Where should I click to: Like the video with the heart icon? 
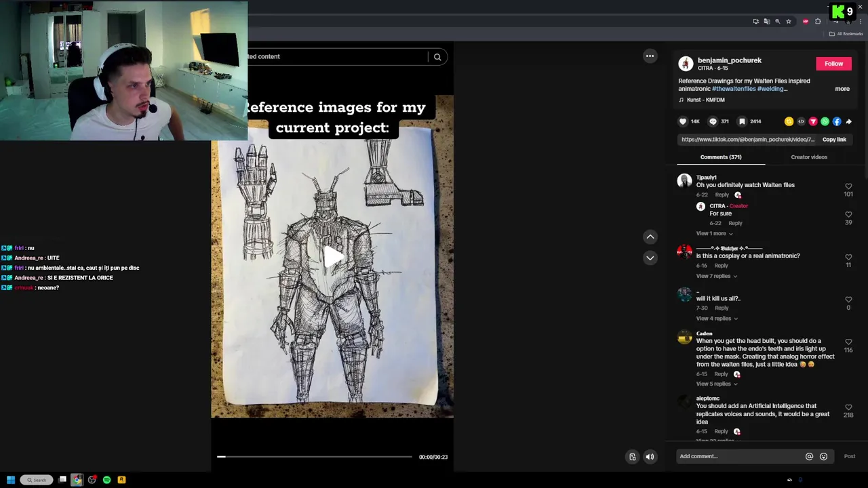683,121
